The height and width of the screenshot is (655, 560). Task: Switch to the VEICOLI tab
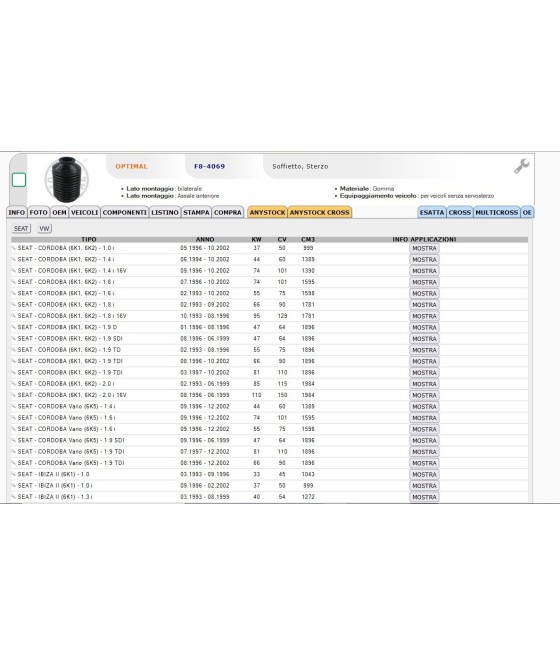[x=85, y=212]
